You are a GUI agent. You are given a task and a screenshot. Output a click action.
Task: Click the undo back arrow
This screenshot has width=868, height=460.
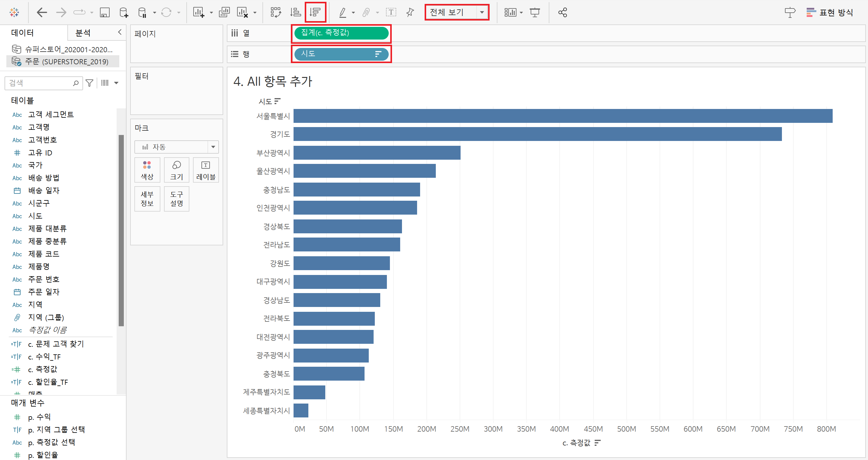pyautogui.click(x=42, y=13)
